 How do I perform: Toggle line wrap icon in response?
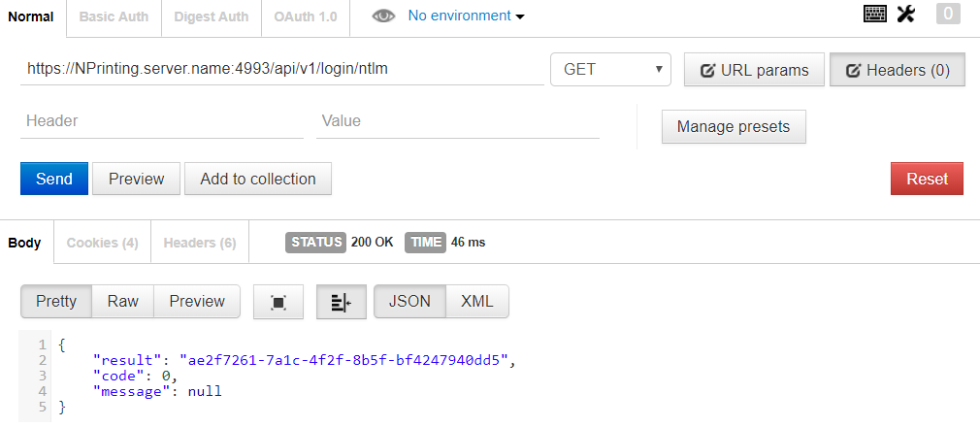click(342, 302)
